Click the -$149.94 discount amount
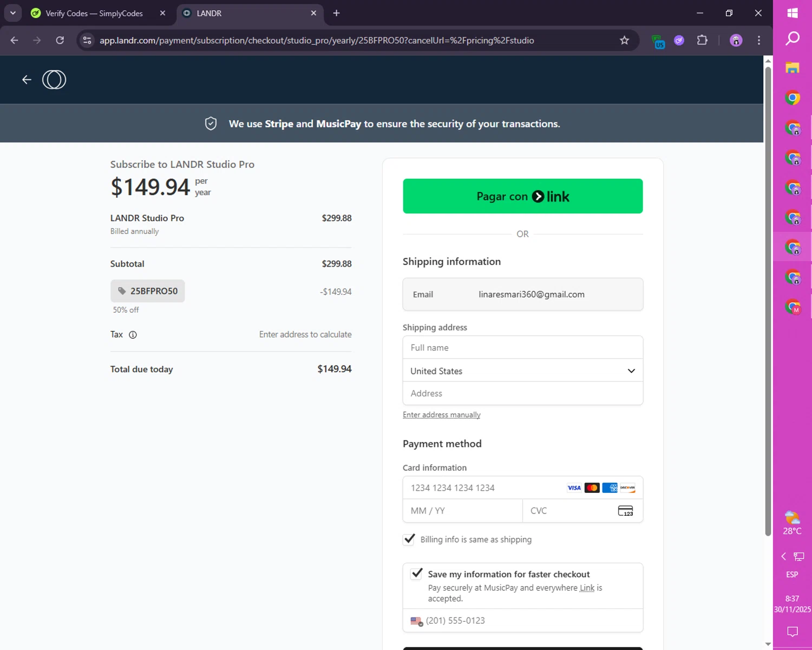This screenshot has width=812, height=650. [x=336, y=291]
